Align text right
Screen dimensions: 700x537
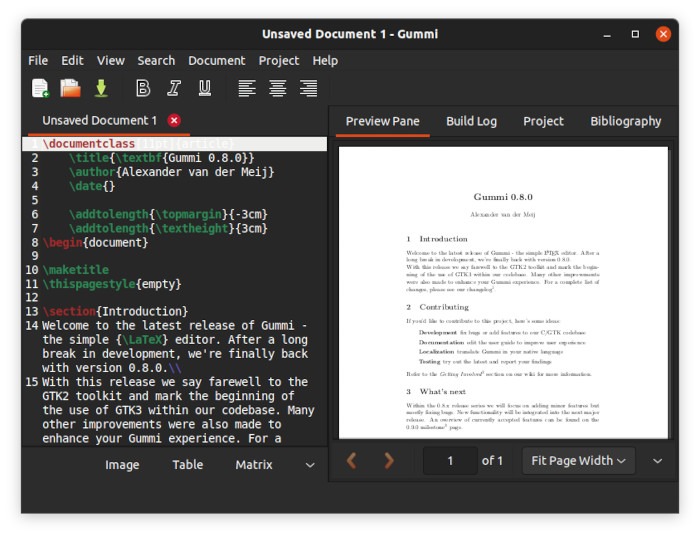308,88
